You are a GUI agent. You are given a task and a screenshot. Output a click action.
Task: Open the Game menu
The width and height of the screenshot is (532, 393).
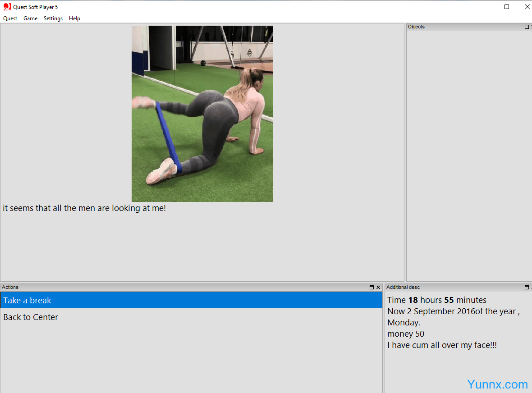point(31,18)
